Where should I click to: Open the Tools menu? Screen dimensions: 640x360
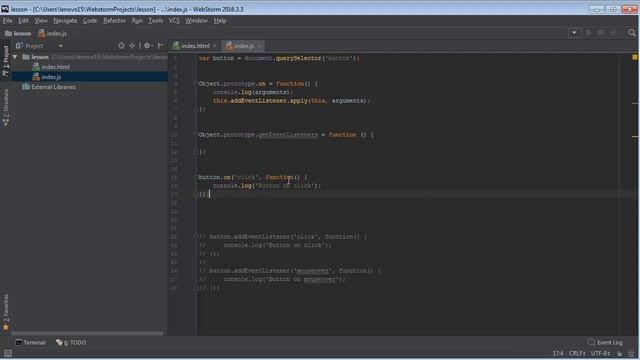[x=156, y=20]
